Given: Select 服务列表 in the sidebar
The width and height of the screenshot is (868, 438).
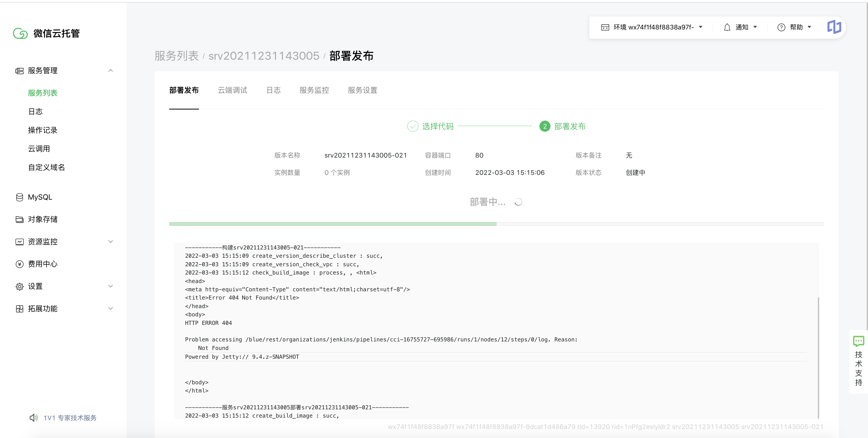Looking at the screenshot, I should (43, 93).
